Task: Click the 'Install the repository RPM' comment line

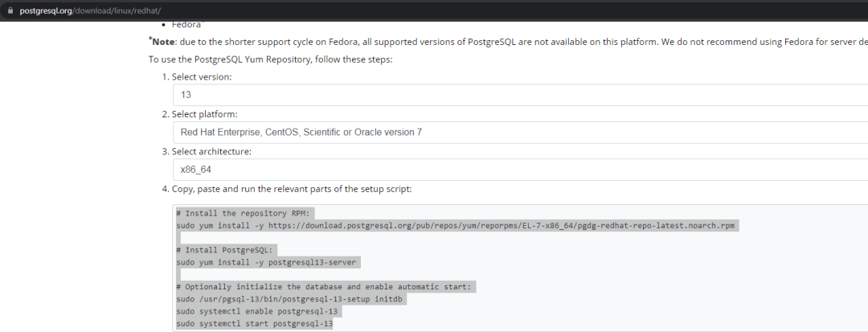Action: tap(247, 213)
